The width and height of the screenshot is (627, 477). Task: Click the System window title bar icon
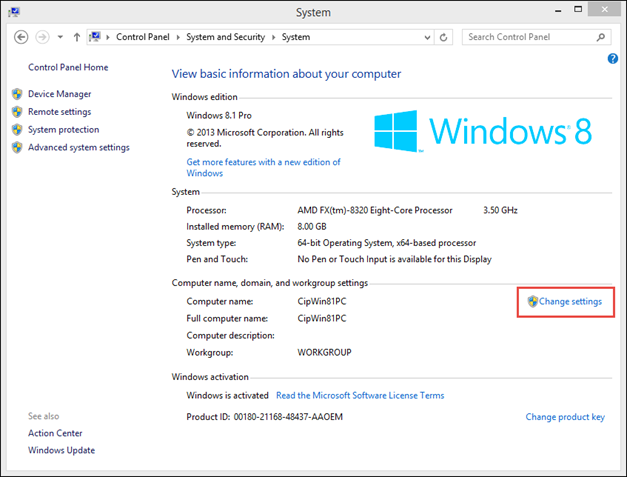[14, 12]
